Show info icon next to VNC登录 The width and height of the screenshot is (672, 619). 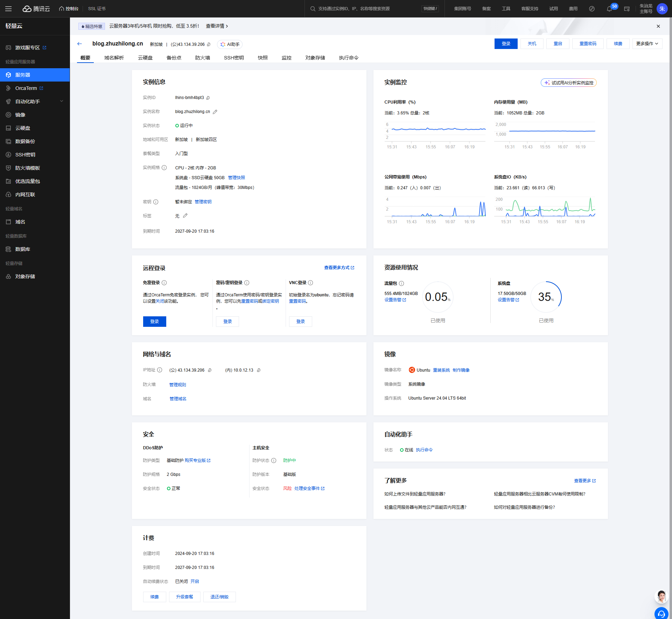pos(310,283)
